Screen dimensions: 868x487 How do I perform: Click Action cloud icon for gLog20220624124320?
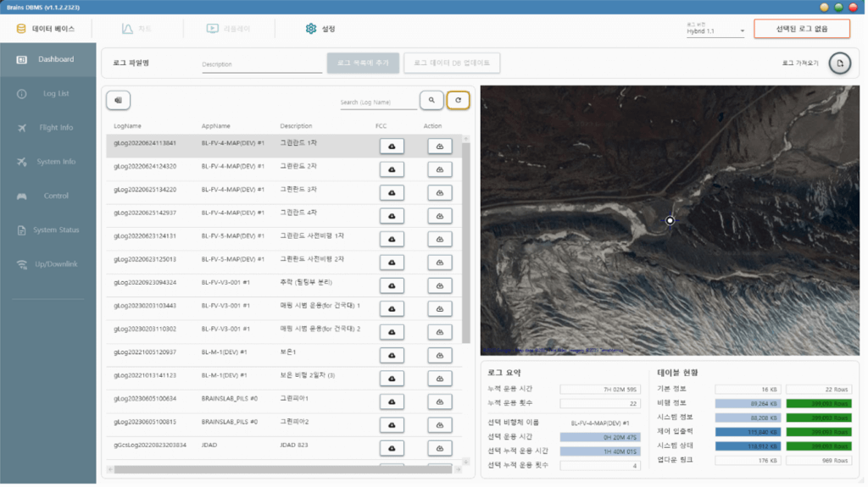(x=439, y=169)
